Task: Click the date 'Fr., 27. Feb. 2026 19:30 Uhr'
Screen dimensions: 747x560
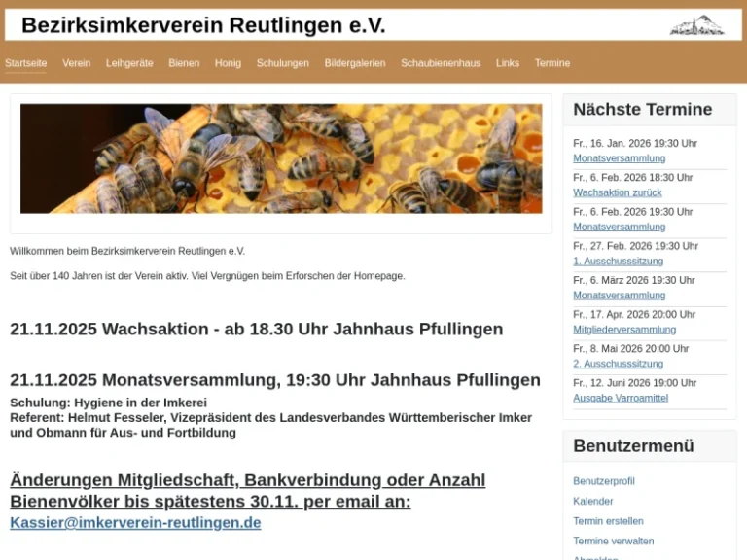Action: 635,246
